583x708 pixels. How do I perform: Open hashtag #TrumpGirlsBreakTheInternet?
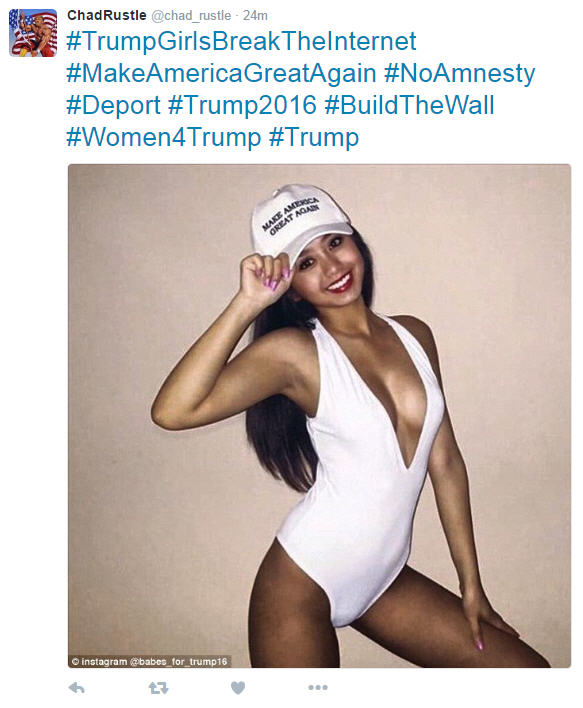pyautogui.click(x=241, y=42)
